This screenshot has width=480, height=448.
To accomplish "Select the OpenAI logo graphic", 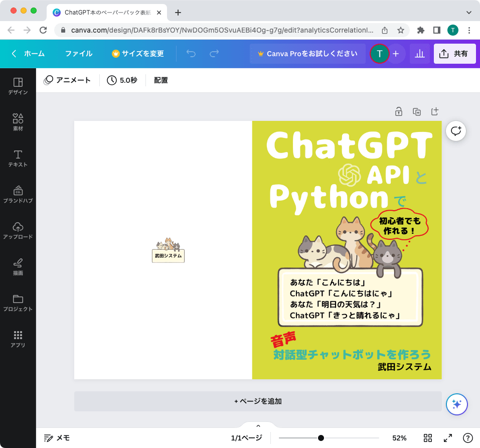I will pos(349,175).
